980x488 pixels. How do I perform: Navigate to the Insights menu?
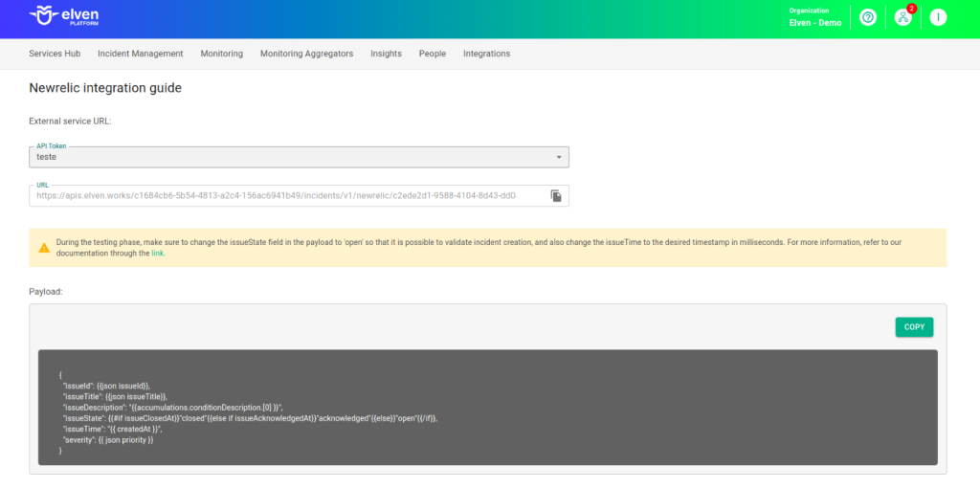tap(386, 54)
